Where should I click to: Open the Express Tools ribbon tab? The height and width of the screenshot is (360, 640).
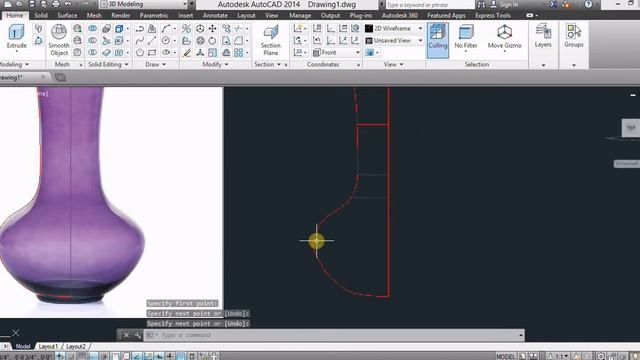[493, 16]
